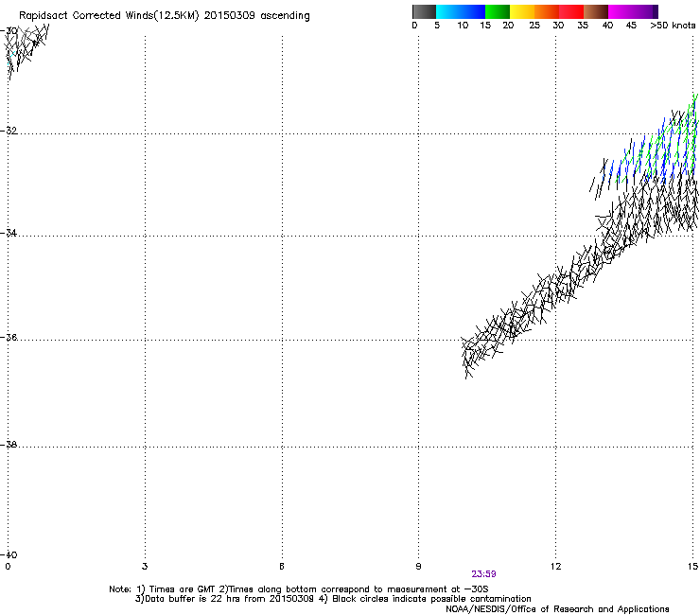
Task: Click the -38 latitude axis label
Action: [9, 445]
